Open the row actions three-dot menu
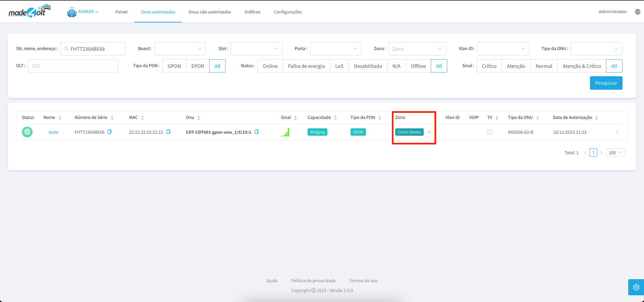 point(617,132)
